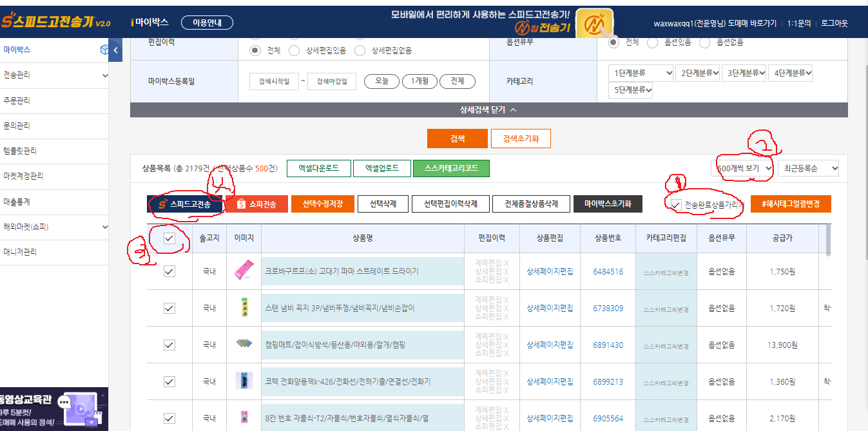The width and height of the screenshot is (868, 431).
Task: Click the 선택편집이력삭제 button
Action: pyautogui.click(x=450, y=204)
